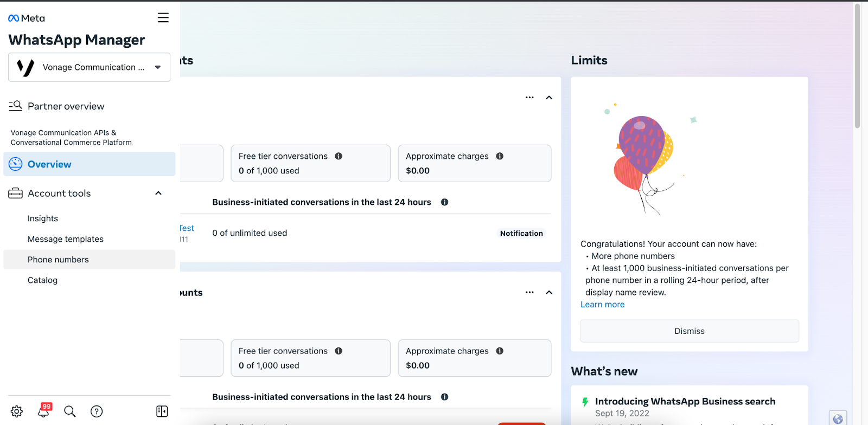Open Message templates
This screenshot has width=868, height=425.
66,239
